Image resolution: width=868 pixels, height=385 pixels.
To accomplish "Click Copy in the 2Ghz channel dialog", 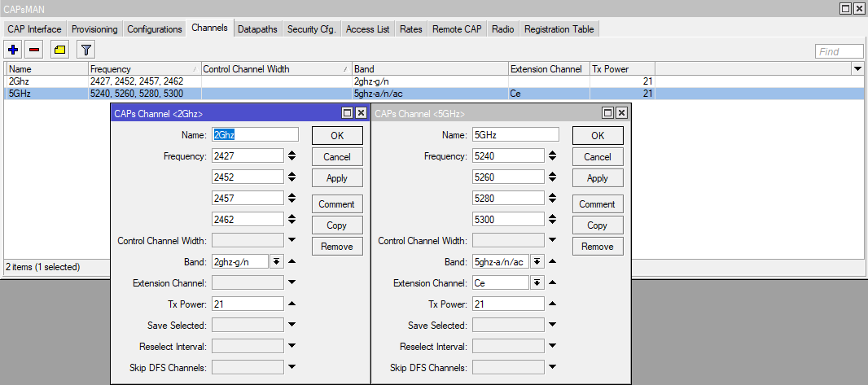I will click(337, 225).
